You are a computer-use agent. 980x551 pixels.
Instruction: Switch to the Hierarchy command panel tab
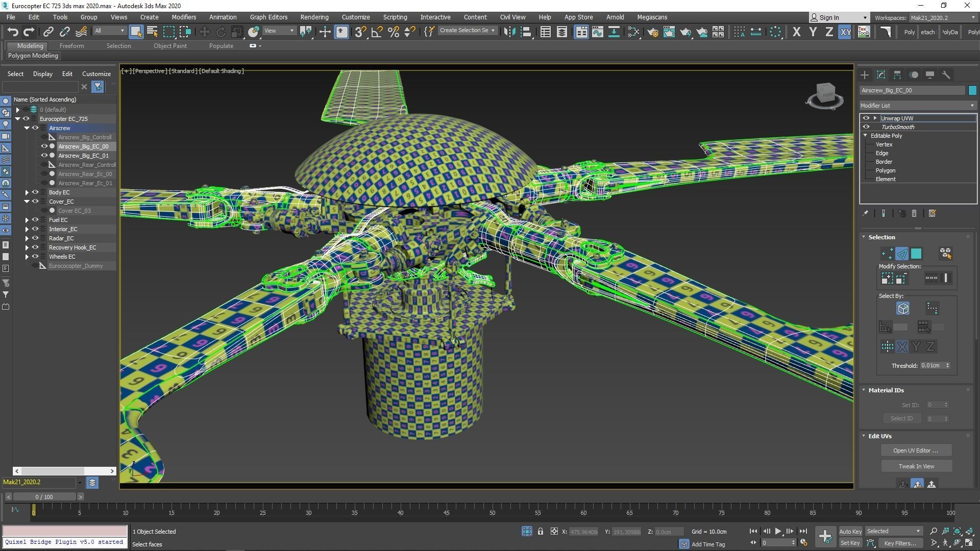pos(897,75)
